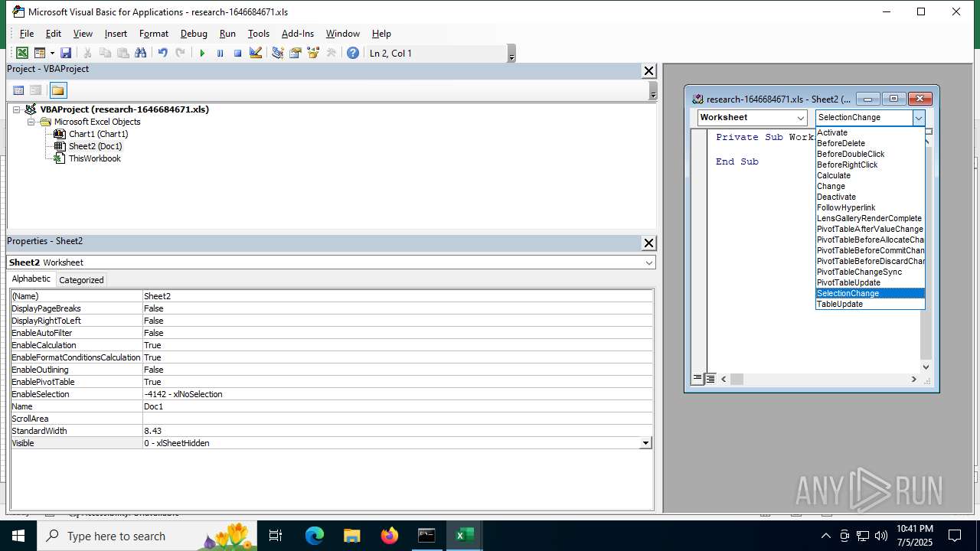This screenshot has height=551, width=980.
Task: Choose Deactivate from the procedure list
Action: [871, 197]
